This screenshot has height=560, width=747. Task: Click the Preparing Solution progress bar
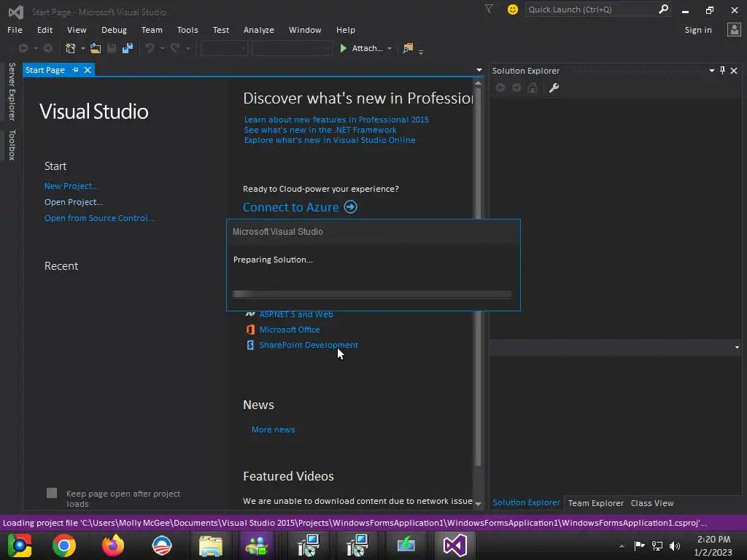coord(372,295)
